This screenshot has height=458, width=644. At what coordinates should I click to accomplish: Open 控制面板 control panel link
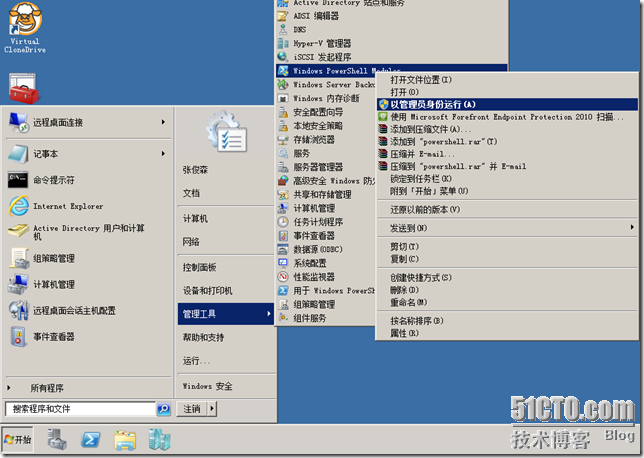[200, 267]
